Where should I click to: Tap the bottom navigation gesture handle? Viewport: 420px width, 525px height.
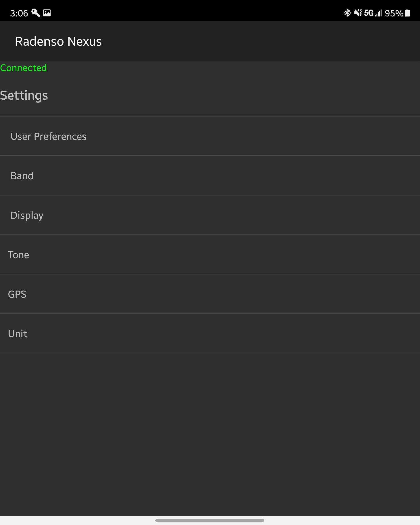pyautogui.click(x=210, y=520)
